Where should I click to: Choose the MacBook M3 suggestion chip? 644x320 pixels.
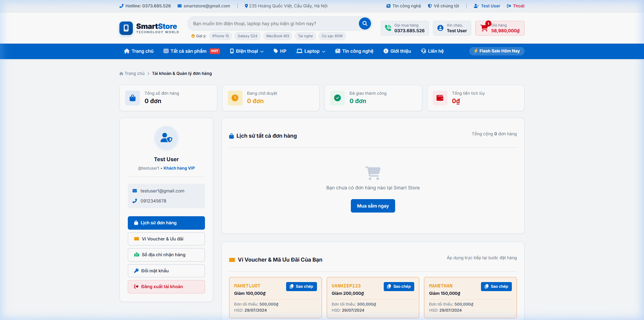point(278,36)
